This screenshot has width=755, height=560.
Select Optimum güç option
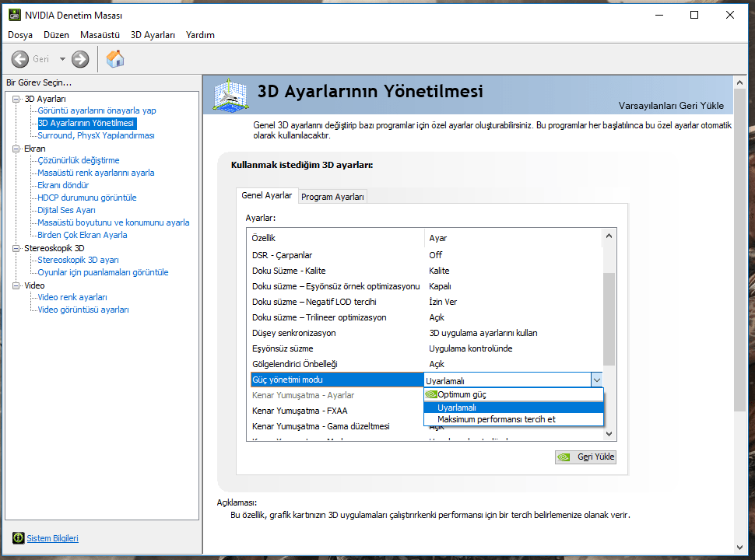[x=513, y=394]
